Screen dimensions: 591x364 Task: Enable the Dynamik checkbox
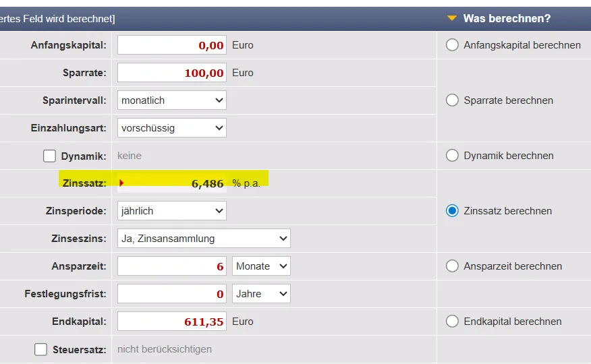[x=49, y=156]
